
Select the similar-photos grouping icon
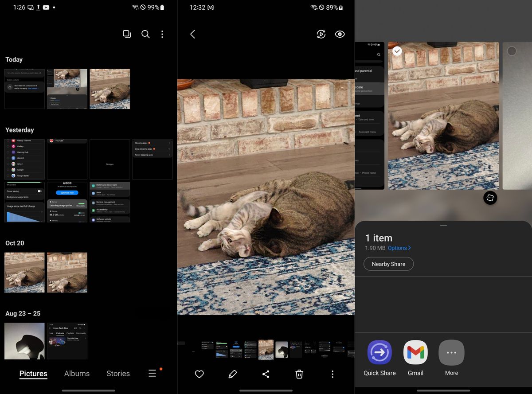click(127, 34)
